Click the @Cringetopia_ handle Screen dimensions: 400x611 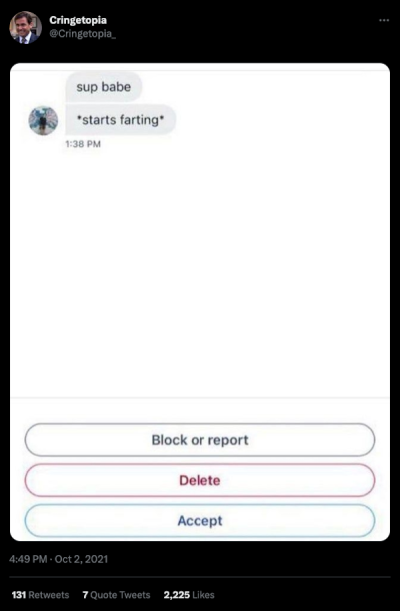pyautogui.click(x=83, y=34)
